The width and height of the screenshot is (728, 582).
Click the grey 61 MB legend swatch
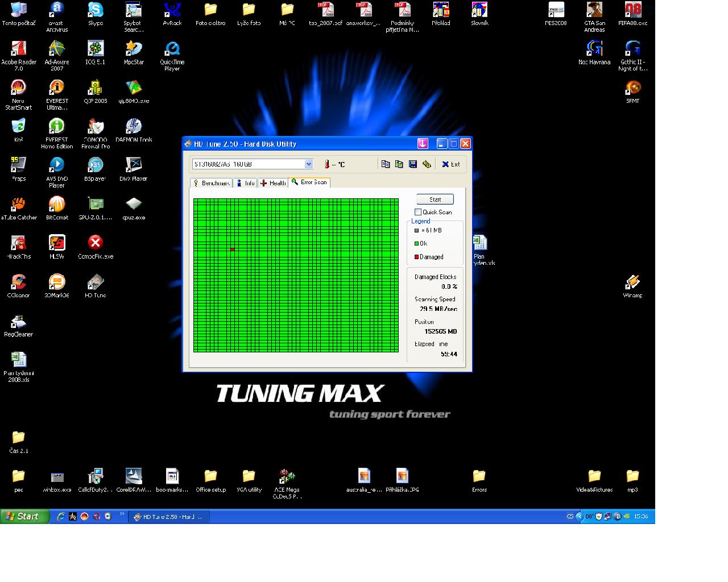(x=417, y=231)
